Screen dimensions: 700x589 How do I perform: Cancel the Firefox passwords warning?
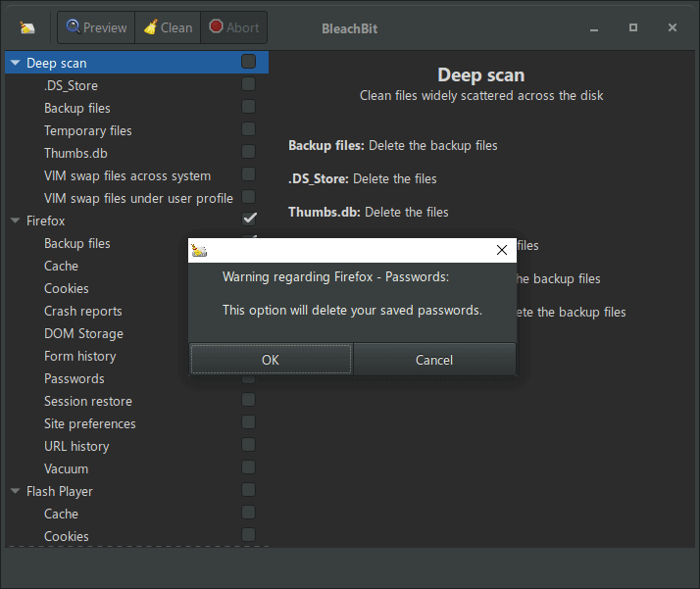point(434,360)
